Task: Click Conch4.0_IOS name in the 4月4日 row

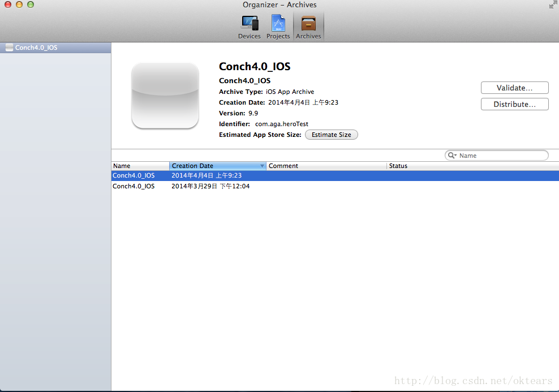Action: click(x=134, y=175)
